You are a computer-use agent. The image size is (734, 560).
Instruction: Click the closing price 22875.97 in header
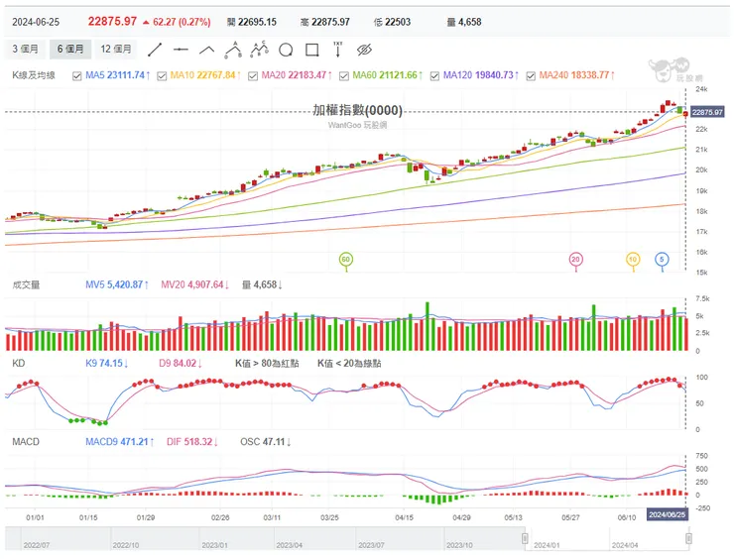tap(112, 22)
